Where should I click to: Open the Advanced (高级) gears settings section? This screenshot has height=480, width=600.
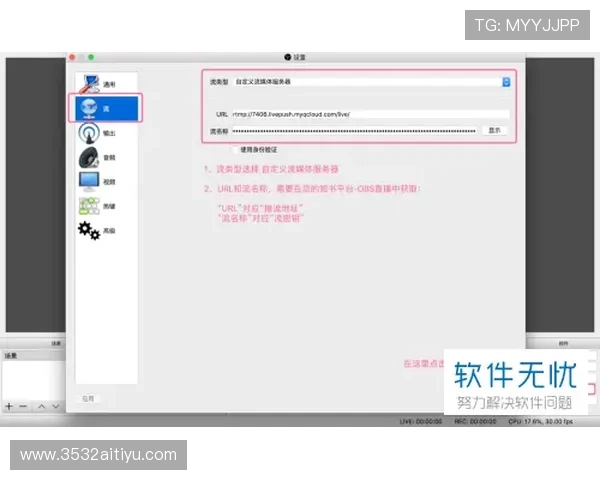(x=106, y=230)
